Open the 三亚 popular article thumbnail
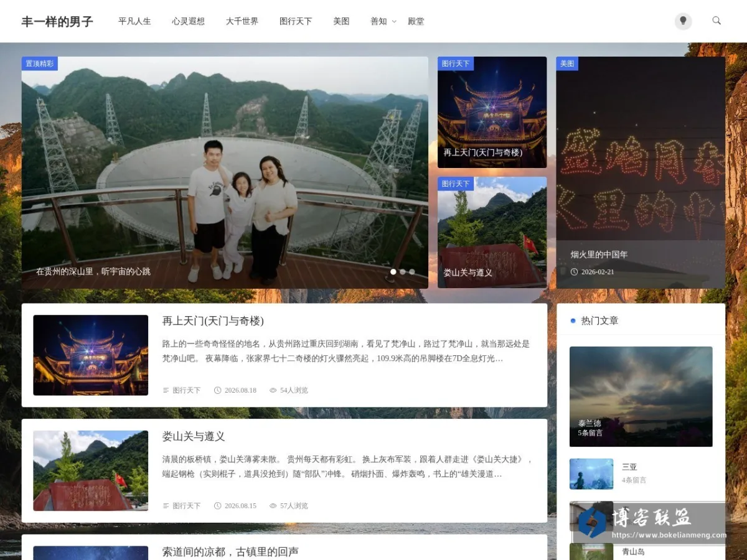The height and width of the screenshot is (560, 747). click(x=591, y=474)
